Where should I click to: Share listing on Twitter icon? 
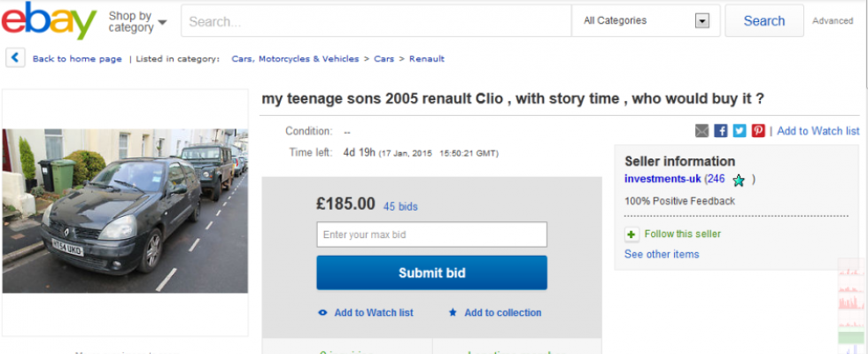tap(740, 131)
